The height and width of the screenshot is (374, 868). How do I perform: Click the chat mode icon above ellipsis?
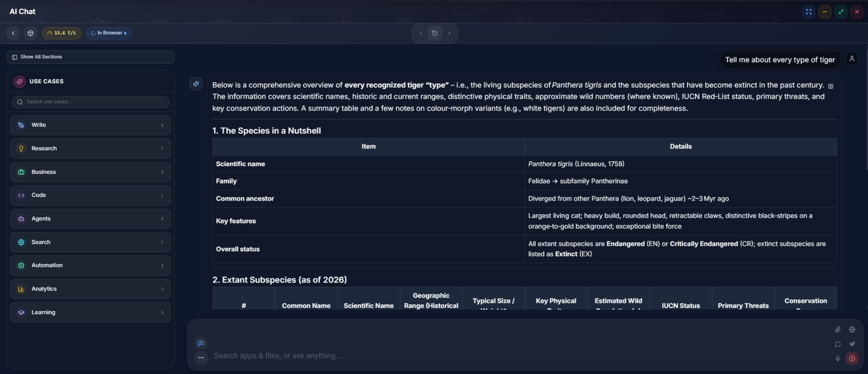pyautogui.click(x=201, y=343)
